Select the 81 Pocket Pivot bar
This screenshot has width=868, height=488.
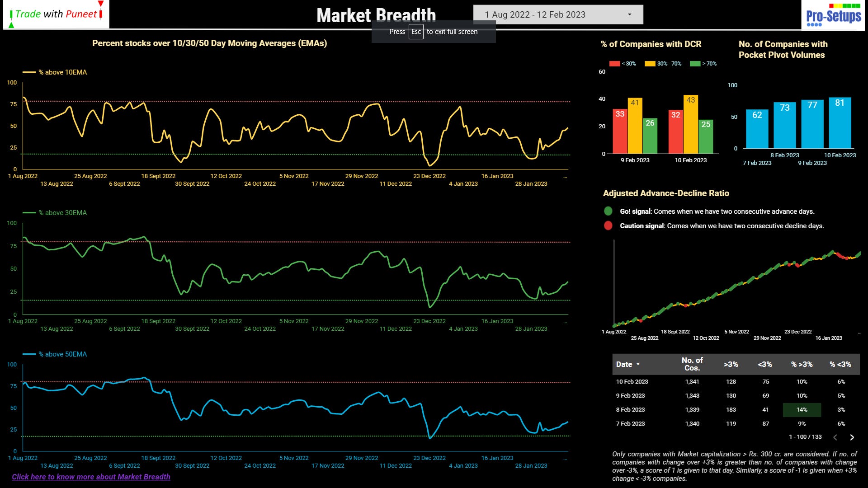click(840, 123)
